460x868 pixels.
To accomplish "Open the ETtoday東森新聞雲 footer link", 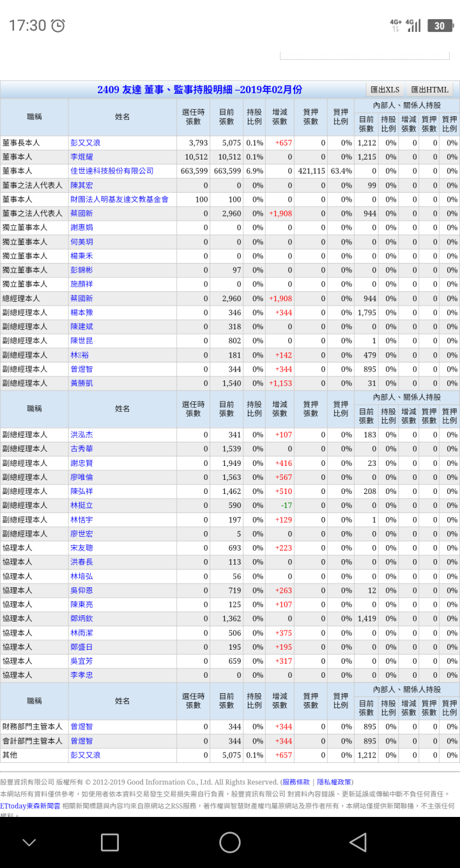I will click(30, 806).
